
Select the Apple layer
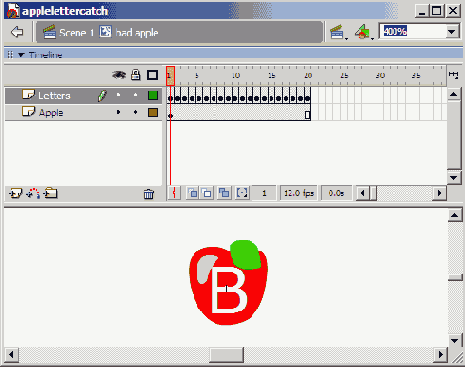(83, 112)
